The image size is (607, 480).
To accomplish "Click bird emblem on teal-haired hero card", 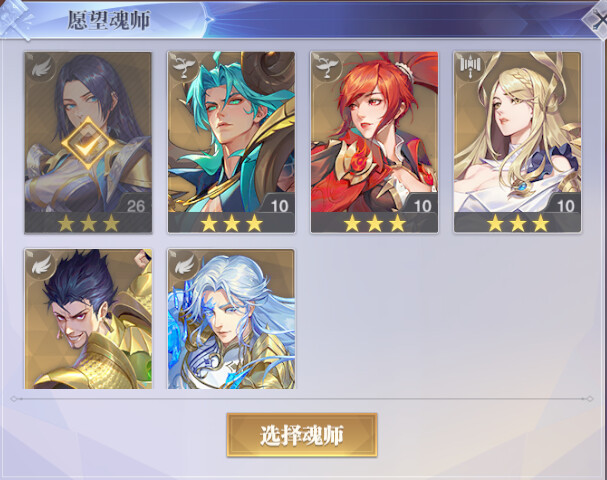I will tap(183, 68).
